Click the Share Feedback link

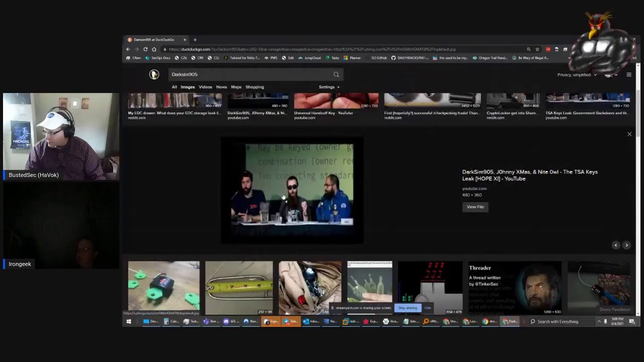coord(614,310)
